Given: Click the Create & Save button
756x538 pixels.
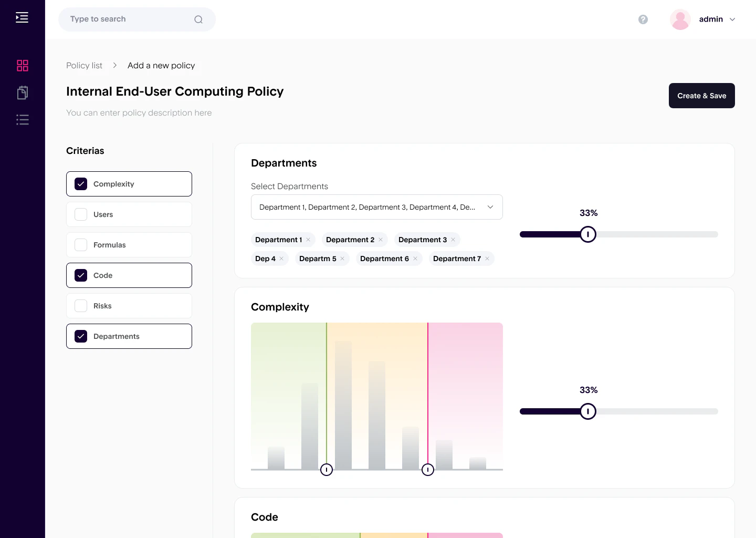Looking at the screenshot, I should click(x=701, y=96).
